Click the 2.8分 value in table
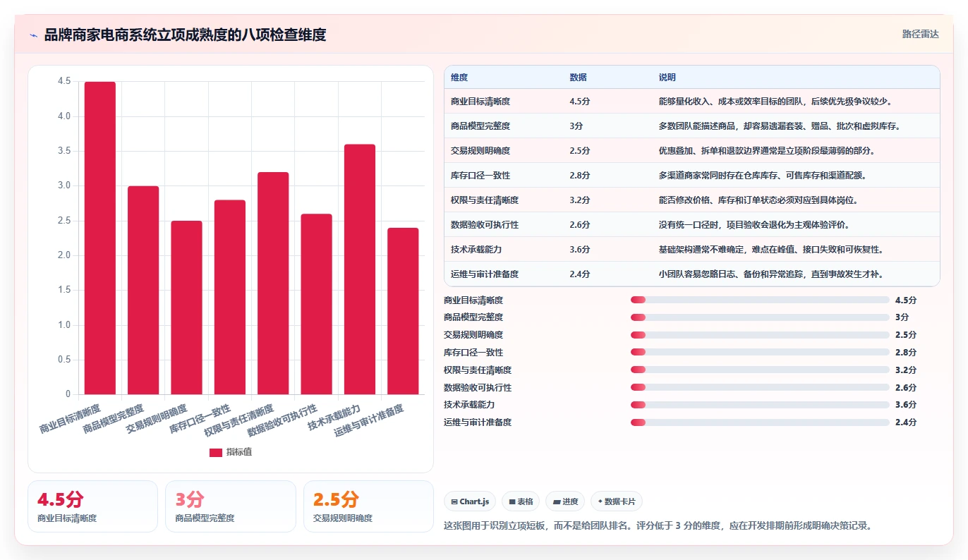This screenshot has height=560, width=968. pyautogui.click(x=580, y=176)
